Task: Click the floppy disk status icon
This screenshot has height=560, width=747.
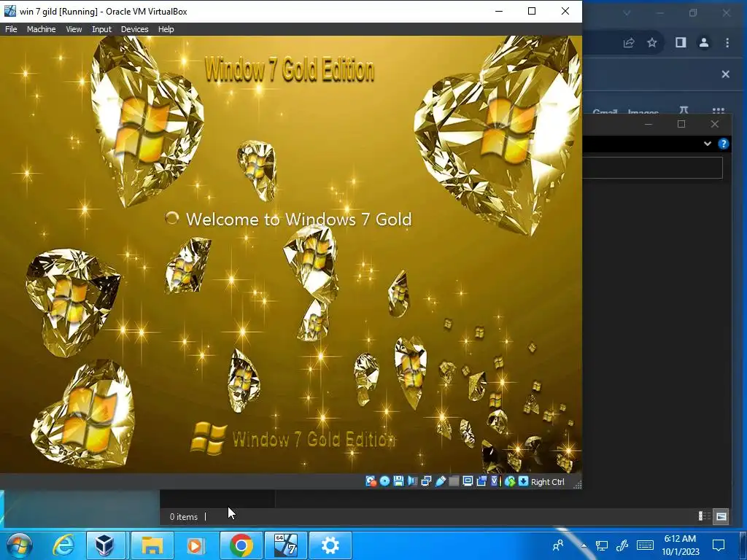Action: pyautogui.click(x=398, y=481)
